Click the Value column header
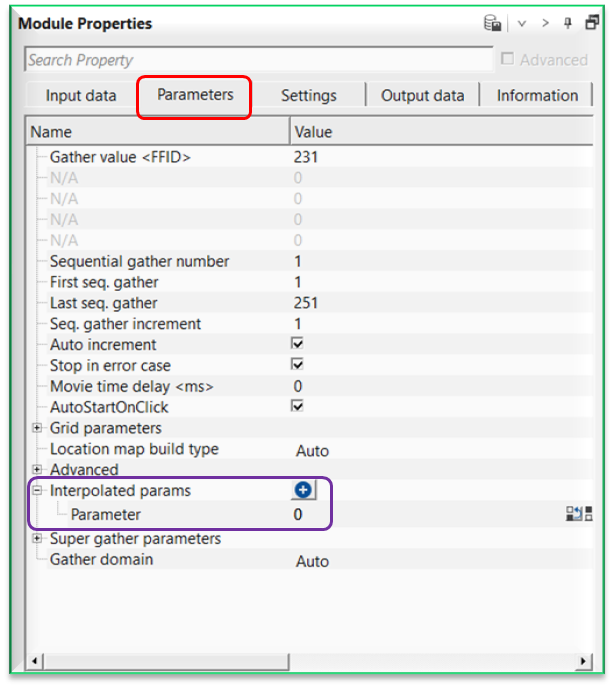The height and width of the screenshot is (688, 614). [442, 132]
